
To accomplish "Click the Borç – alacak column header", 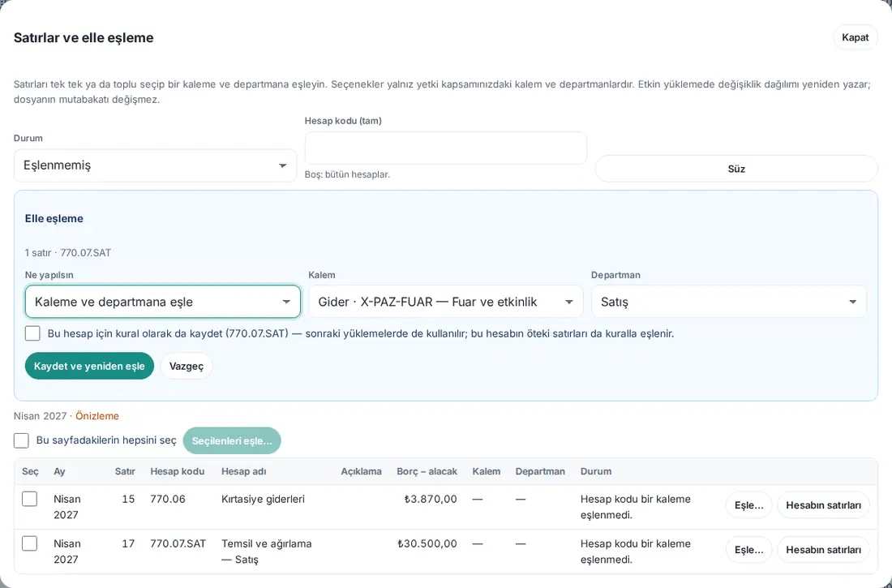I will click(x=427, y=471).
